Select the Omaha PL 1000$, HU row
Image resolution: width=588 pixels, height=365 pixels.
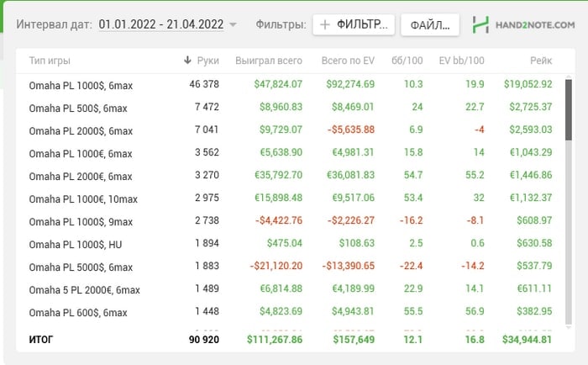[75, 244]
